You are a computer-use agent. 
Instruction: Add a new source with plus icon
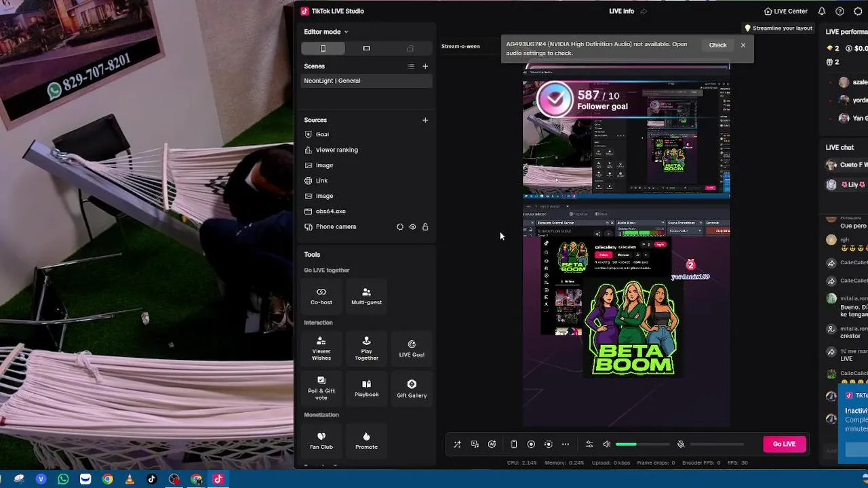click(x=425, y=120)
